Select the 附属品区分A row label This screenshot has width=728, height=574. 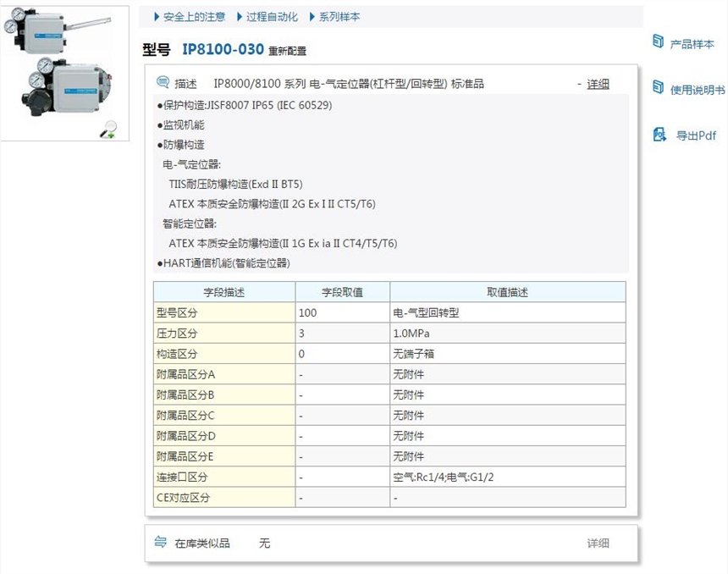point(224,374)
